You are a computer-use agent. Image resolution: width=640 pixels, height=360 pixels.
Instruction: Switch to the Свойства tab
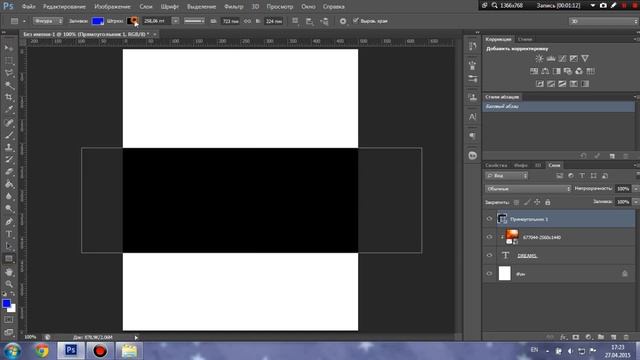pyautogui.click(x=496, y=165)
